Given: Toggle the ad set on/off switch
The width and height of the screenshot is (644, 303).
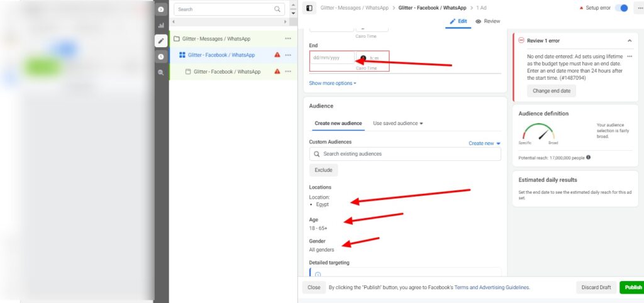Looking at the screenshot, I should 621,8.
